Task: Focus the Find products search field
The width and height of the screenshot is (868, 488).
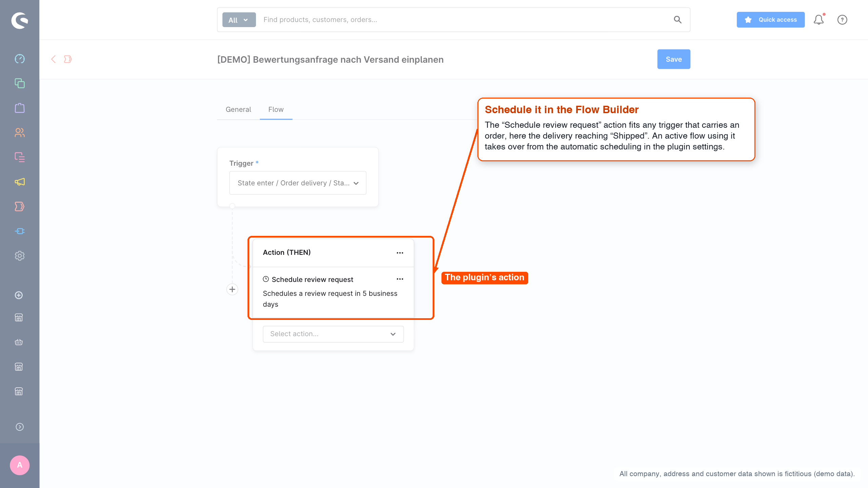Action: pos(465,20)
